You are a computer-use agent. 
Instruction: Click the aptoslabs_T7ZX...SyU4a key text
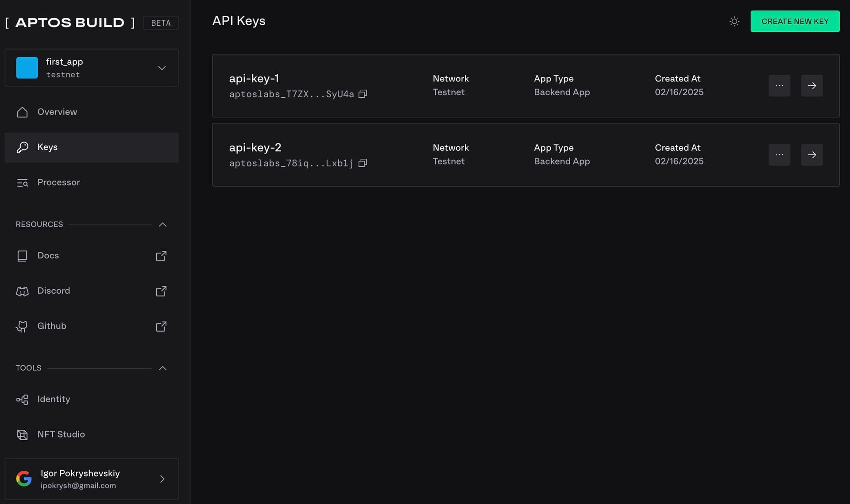(x=291, y=94)
